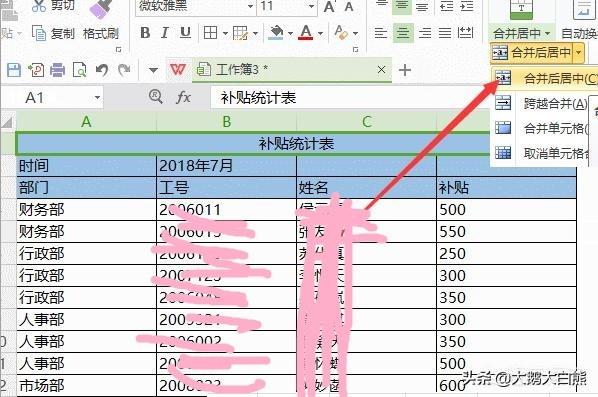Toggle Underline formatting
The image size is (598, 397).
coord(185,33)
